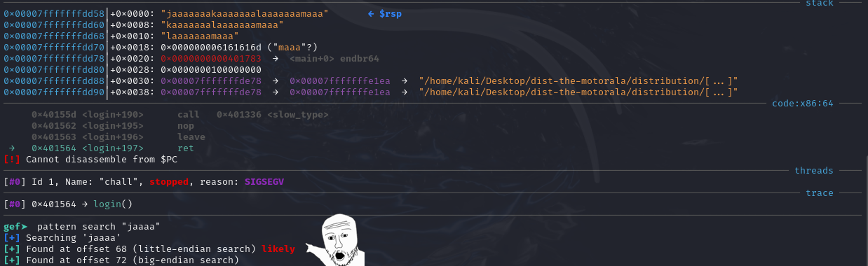Click the green arrow beside 0x401564
The height and width of the screenshot is (266, 868).
pos(11,148)
